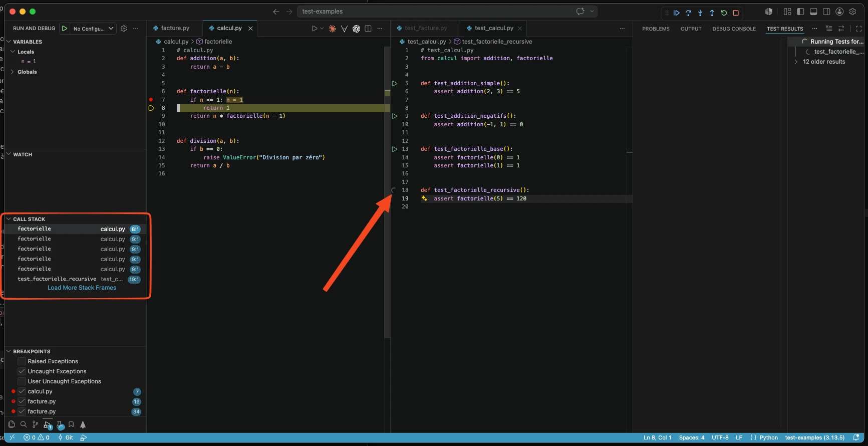Run test_addition_simple from gutter
The width and height of the screenshot is (868, 446).
tap(394, 83)
